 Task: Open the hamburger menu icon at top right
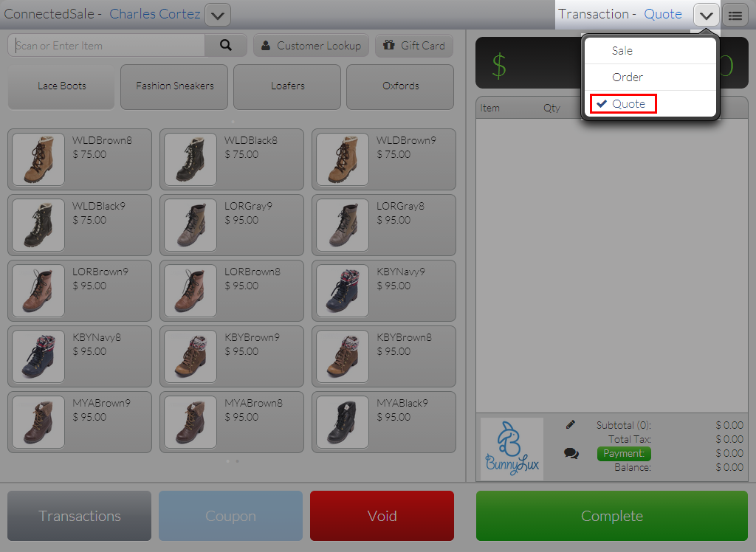click(735, 15)
